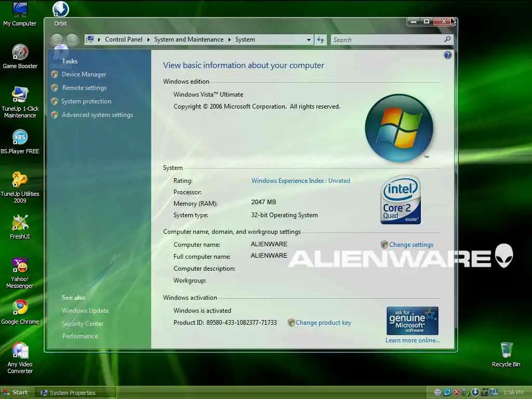Click Learn more online link
532x399 pixels.
click(413, 340)
